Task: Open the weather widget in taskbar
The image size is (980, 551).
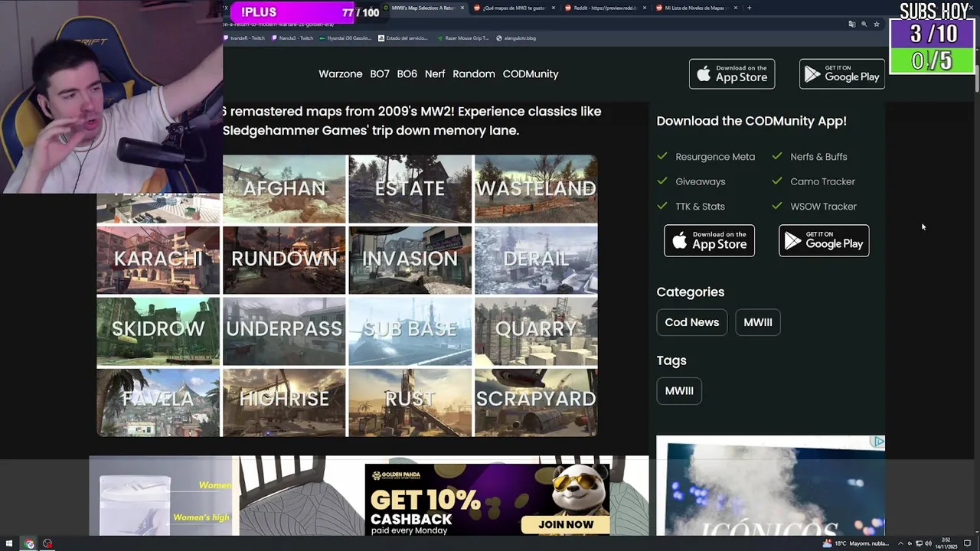Action: (x=856, y=543)
